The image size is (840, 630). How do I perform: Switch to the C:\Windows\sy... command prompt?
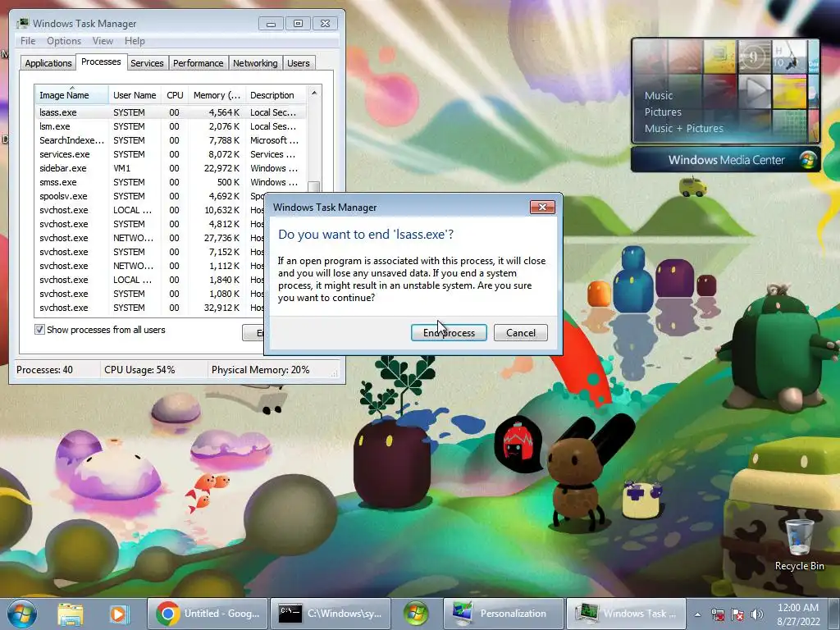click(330, 614)
